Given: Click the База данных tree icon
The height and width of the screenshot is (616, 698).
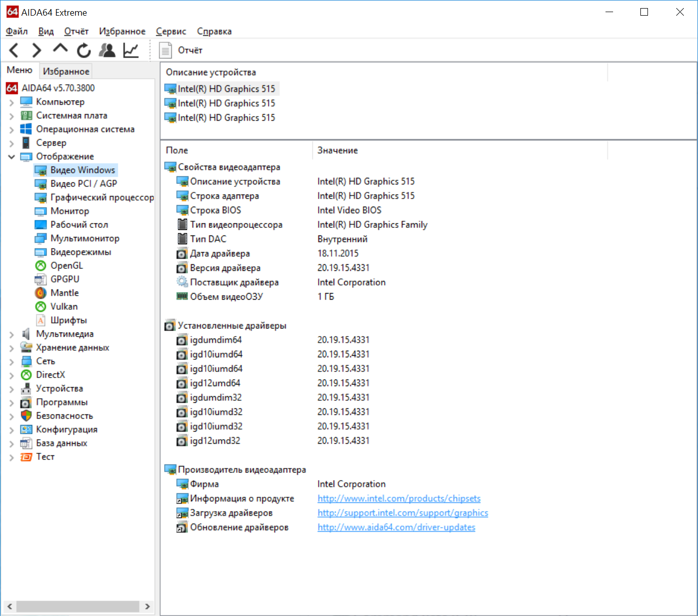Looking at the screenshot, I should [x=26, y=443].
